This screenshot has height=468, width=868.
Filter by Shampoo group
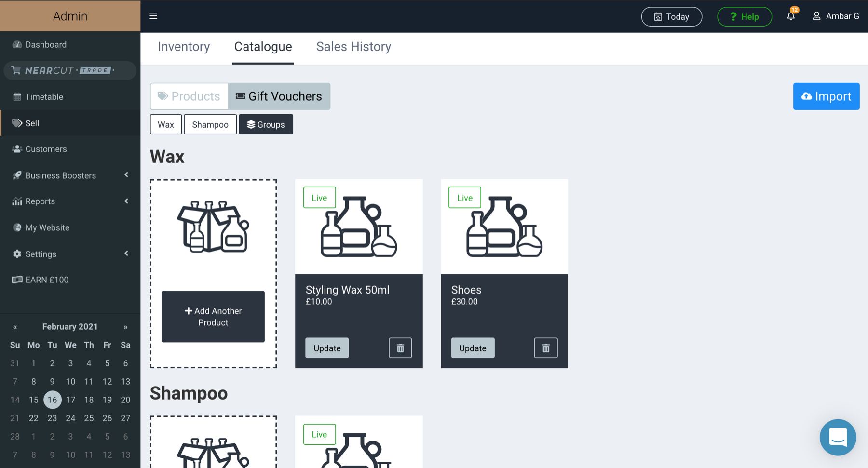tap(210, 124)
